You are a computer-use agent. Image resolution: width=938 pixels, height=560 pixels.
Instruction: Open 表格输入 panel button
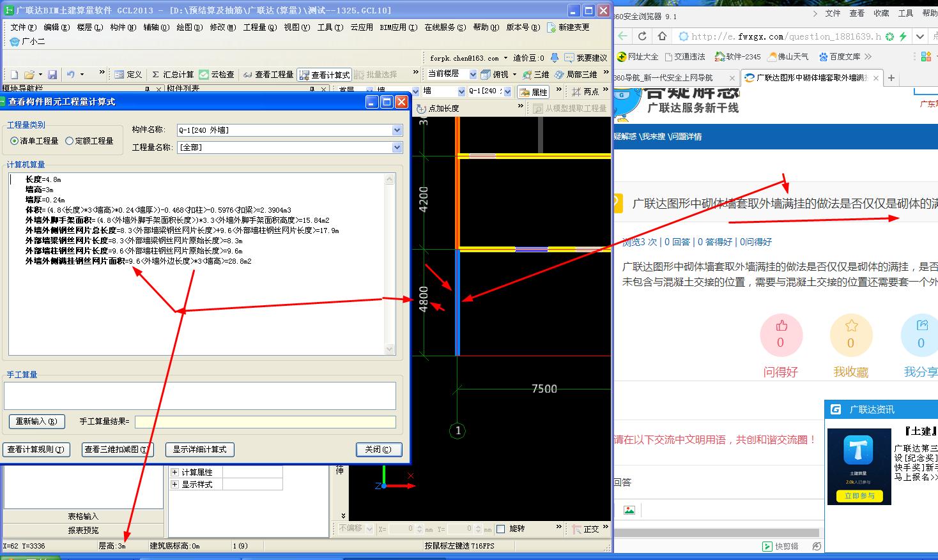(83, 517)
